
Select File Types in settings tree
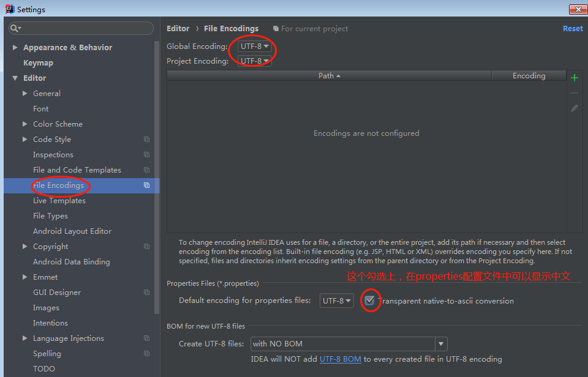pos(50,216)
